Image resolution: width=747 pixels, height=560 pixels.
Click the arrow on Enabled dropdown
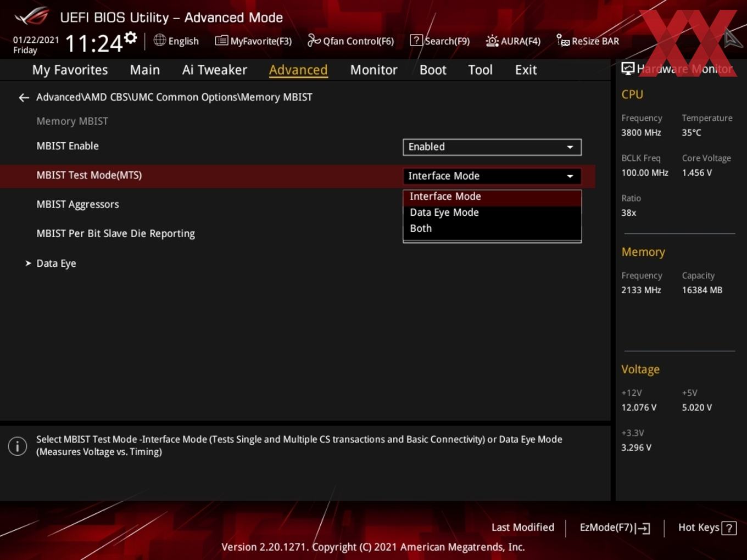pos(570,147)
